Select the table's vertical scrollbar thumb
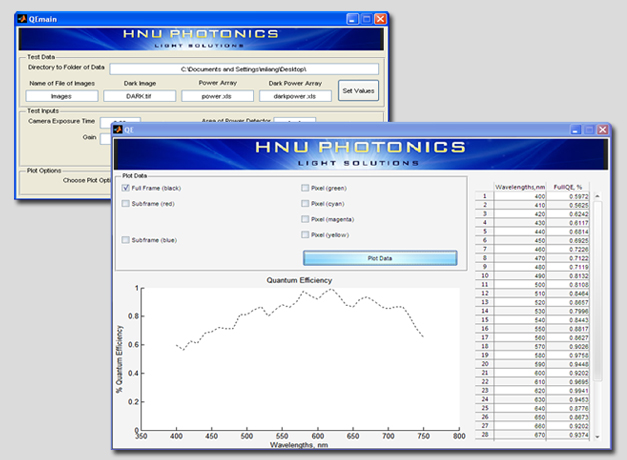The width and height of the screenshot is (627, 460). pyautogui.click(x=597, y=291)
